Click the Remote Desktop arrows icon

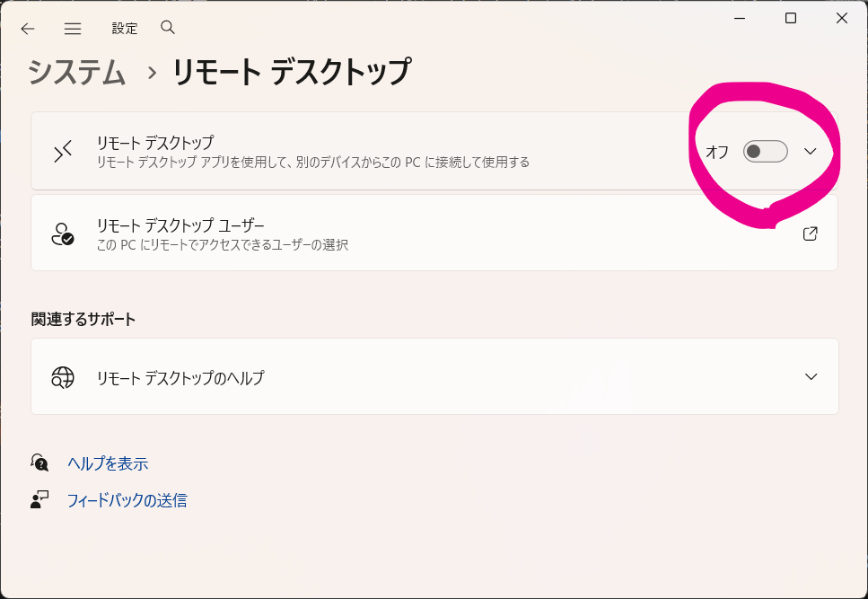pos(62,152)
